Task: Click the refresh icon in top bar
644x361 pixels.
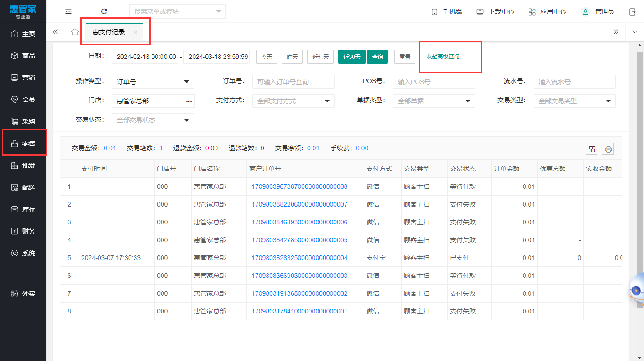Action: (104, 11)
